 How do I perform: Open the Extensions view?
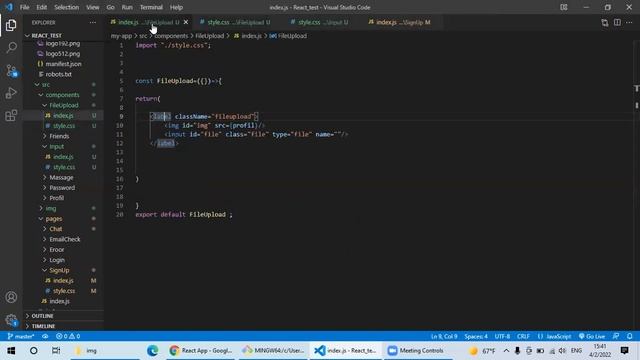[11, 116]
